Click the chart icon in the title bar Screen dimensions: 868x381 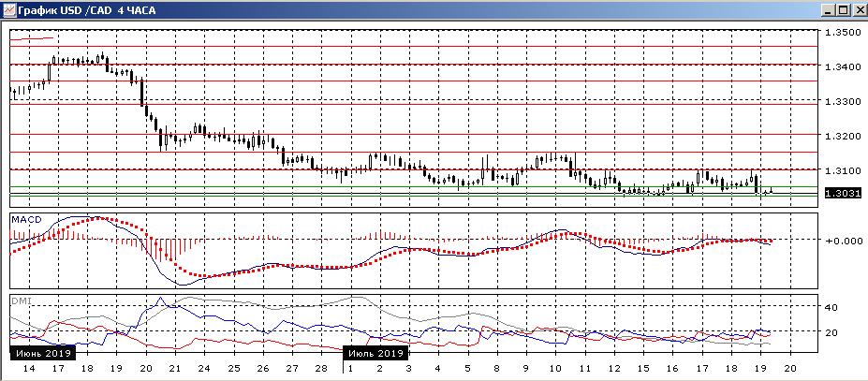click(8, 8)
